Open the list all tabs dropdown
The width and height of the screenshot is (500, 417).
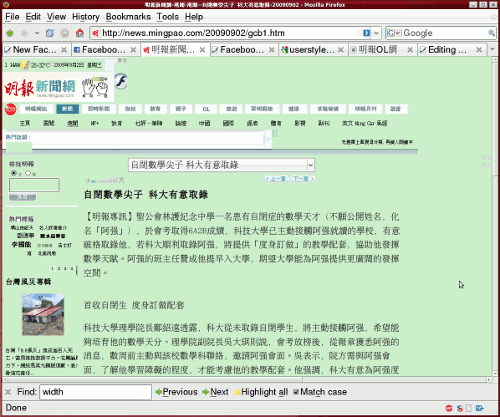[x=492, y=50]
